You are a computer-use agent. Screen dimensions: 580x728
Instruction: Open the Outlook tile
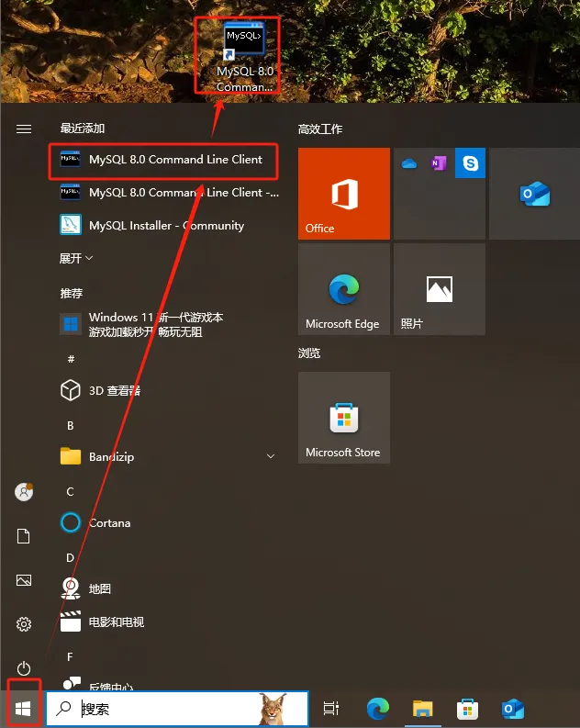point(534,194)
